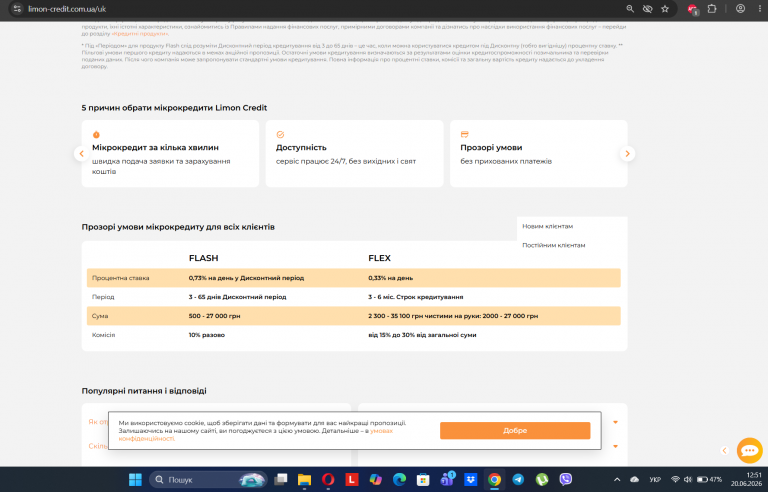Viewport: 768px width, 492px height.
Task: Open the orange chat support bubble
Action: [x=749, y=450]
